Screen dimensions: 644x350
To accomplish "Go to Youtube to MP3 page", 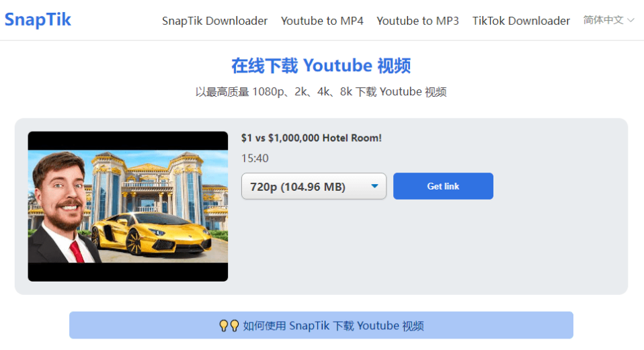I will point(417,21).
